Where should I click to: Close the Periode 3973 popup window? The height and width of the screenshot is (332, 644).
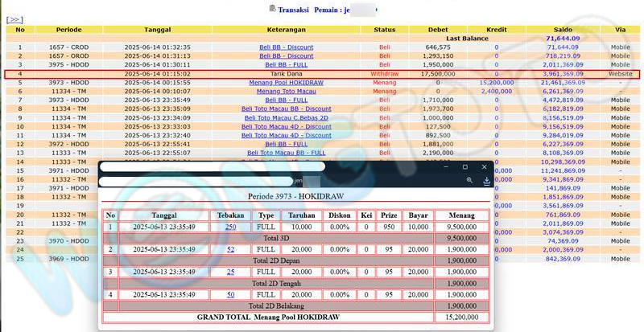(x=484, y=166)
